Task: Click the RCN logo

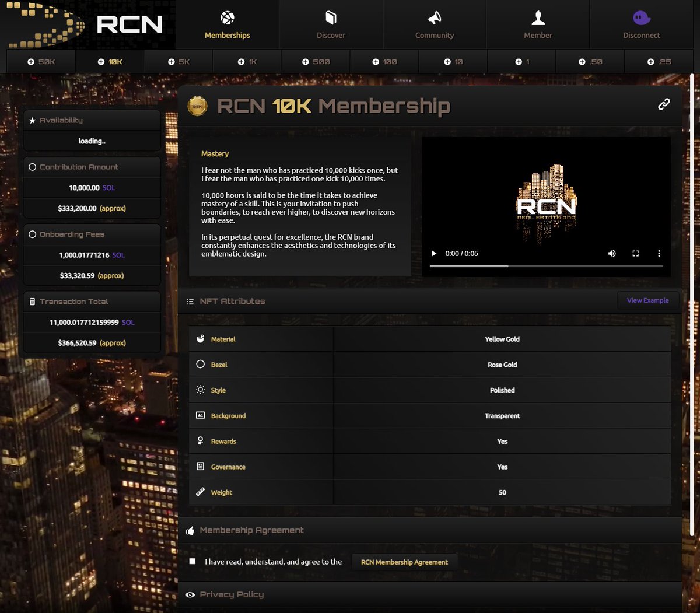Action: coord(87,24)
